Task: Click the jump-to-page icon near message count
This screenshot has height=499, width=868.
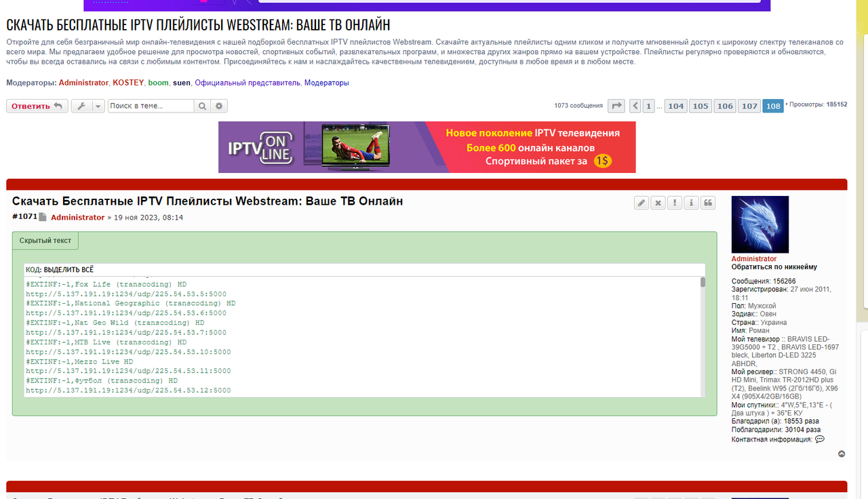Action: point(616,106)
